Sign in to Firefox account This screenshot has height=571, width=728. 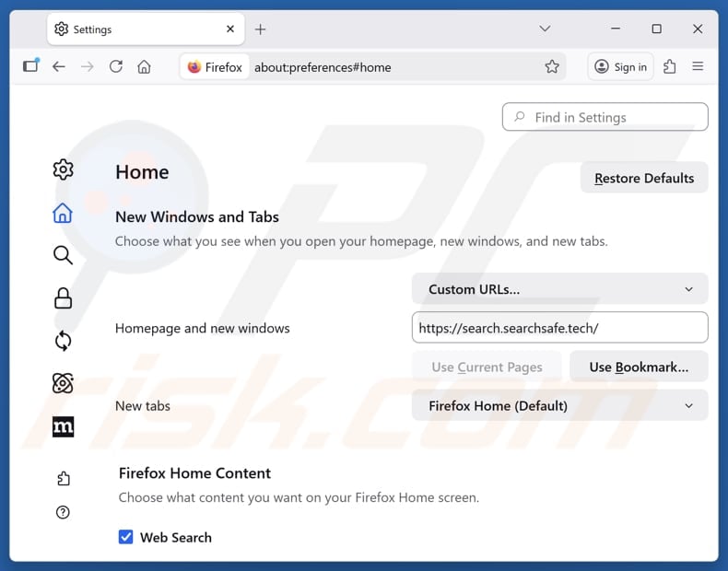click(x=620, y=67)
